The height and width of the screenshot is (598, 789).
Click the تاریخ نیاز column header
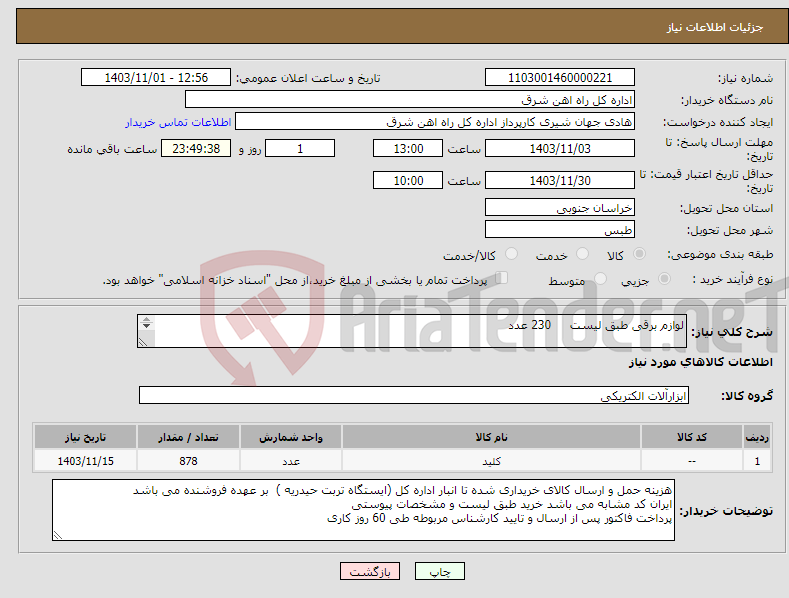(86, 437)
